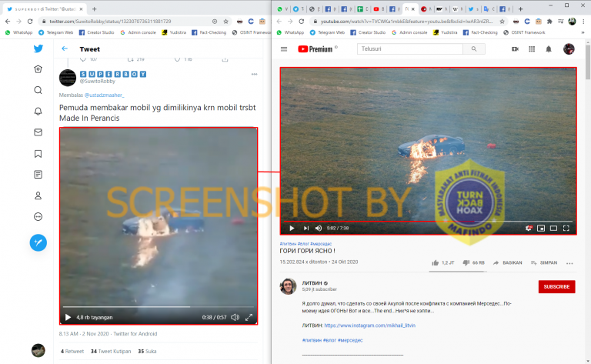Open SUPERBOY profile avatar on tweet
Image resolution: width=591 pixels, height=364 pixels.
[68, 78]
